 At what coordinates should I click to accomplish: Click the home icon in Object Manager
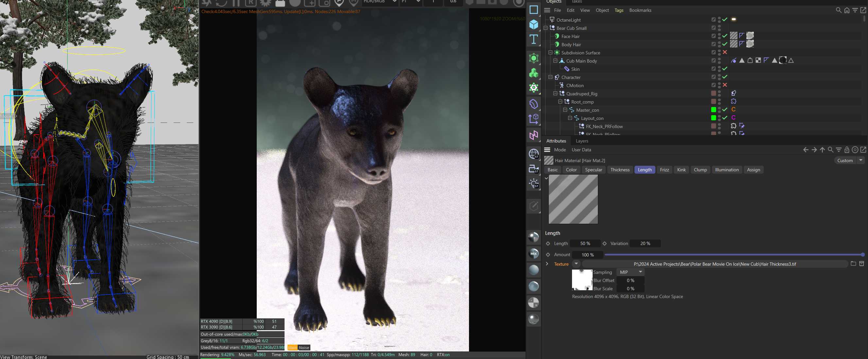[x=847, y=10]
